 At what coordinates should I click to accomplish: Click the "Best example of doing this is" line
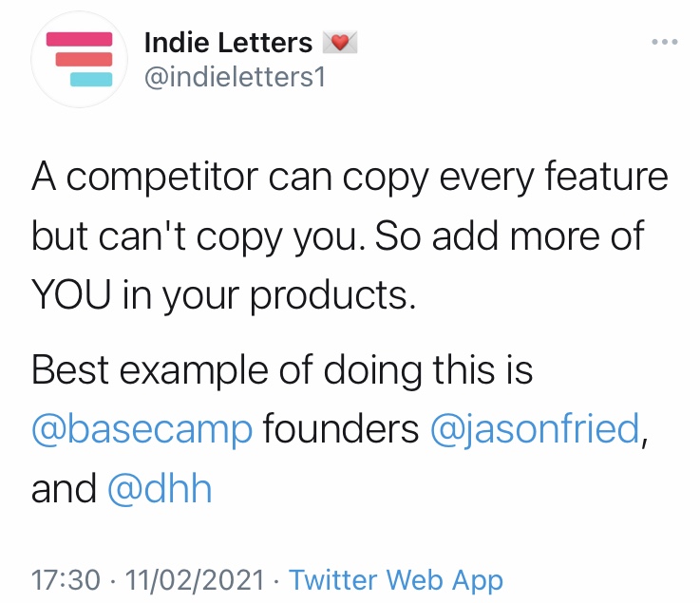click(x=282, y=369)
